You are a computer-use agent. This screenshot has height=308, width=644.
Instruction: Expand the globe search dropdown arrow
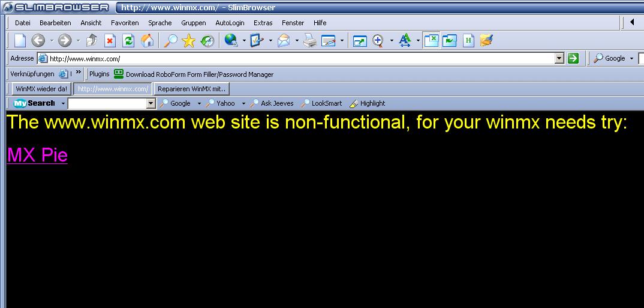(244, 41)
